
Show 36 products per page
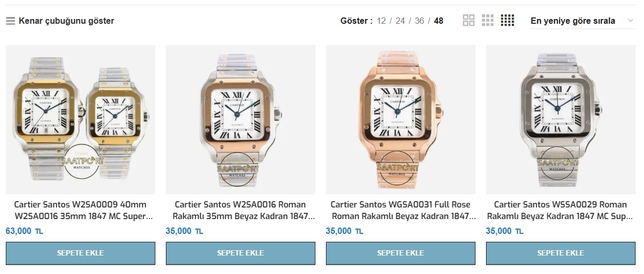coord(419,21)
